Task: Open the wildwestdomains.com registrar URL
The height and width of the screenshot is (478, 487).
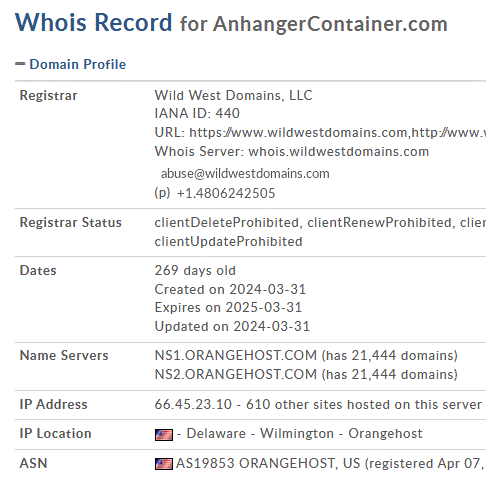Action: click(x=298, y=133)
